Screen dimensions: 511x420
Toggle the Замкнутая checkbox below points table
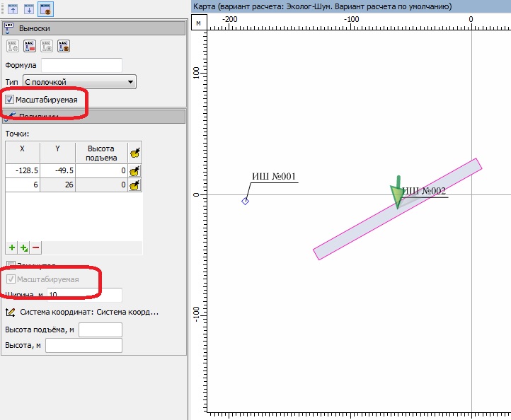pyautogui.click(x=10, y=266)
